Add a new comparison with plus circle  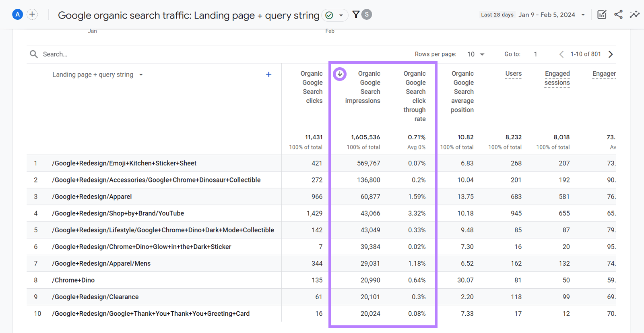click(x=32, y=14)
